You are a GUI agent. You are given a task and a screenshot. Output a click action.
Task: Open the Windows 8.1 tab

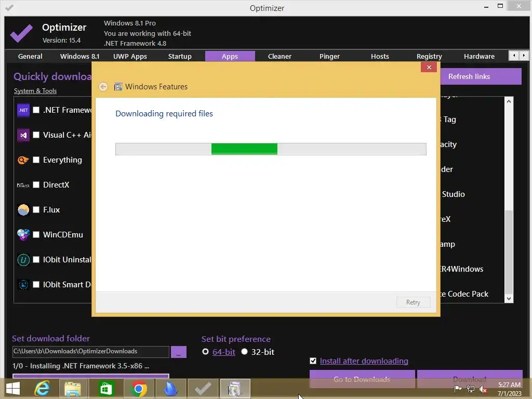pos(79,56)
